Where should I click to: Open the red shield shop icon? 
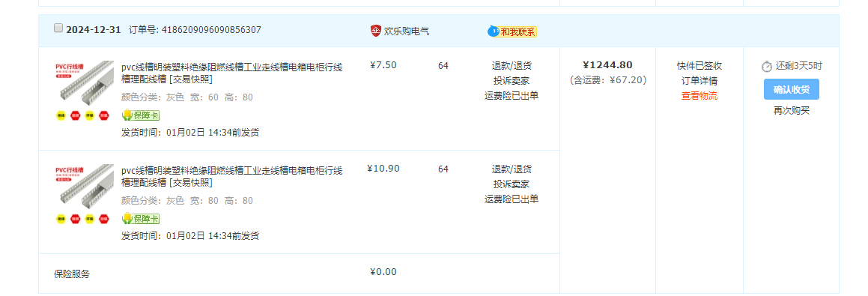click(376, 31)
